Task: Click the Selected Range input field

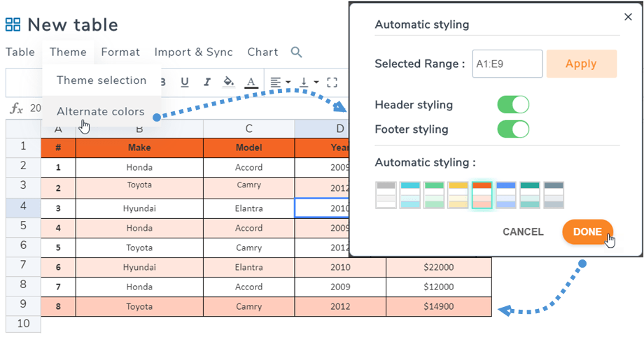Action: (507, 64)
